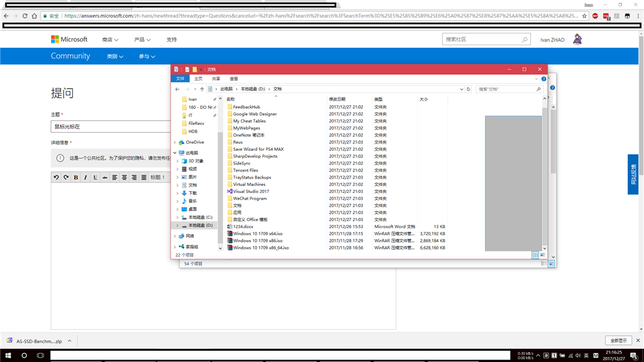
Task: Click the Microsoft logo
Action: pos(69,40)
